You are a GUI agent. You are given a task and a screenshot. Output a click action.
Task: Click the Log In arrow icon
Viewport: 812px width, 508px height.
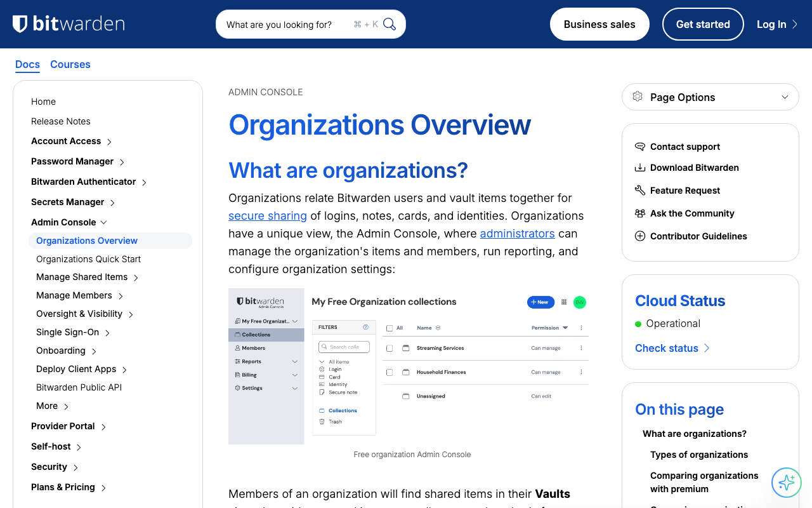point(795,25)
